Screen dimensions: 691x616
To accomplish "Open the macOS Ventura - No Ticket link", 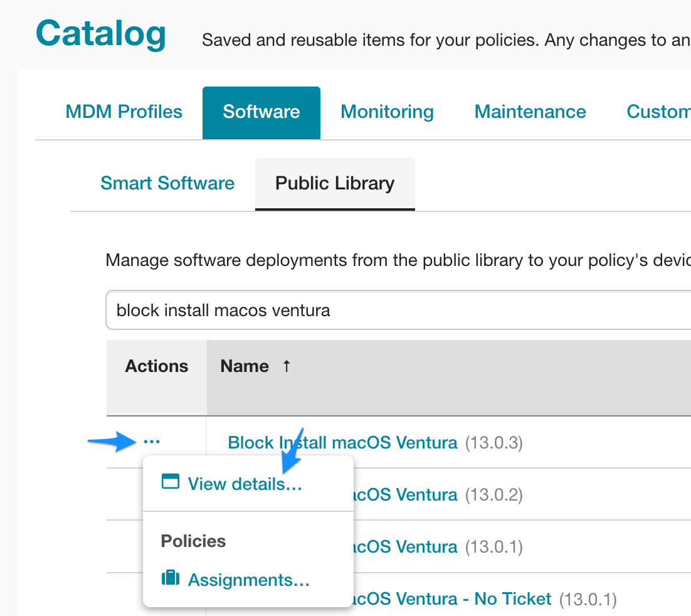I will [x=453, y=599].
